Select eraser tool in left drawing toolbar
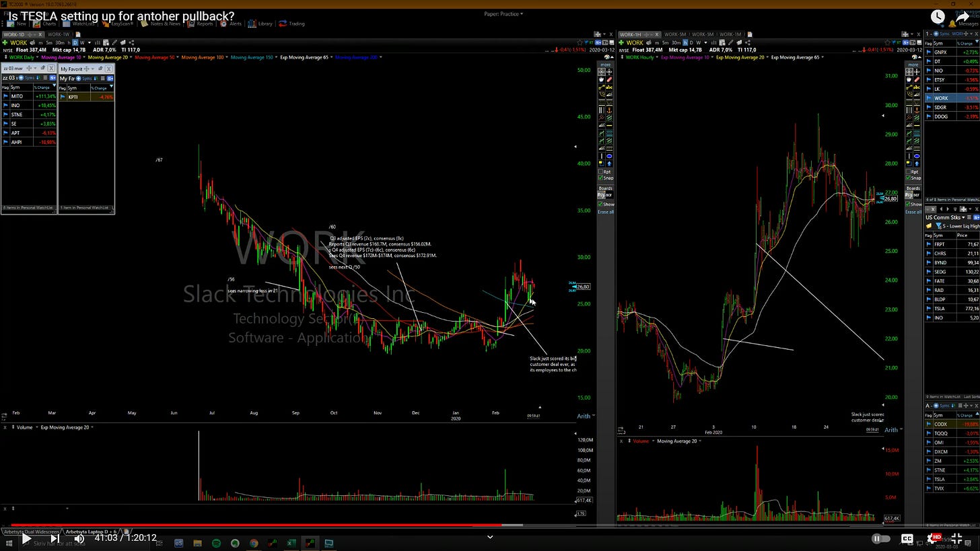 pyautogui.click(x=610, y=80)
